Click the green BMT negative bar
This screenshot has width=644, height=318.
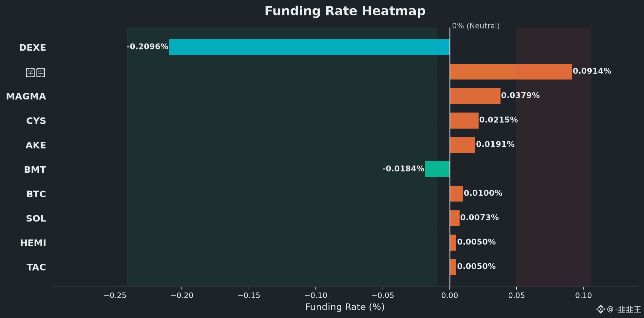[x=437, y=169]
